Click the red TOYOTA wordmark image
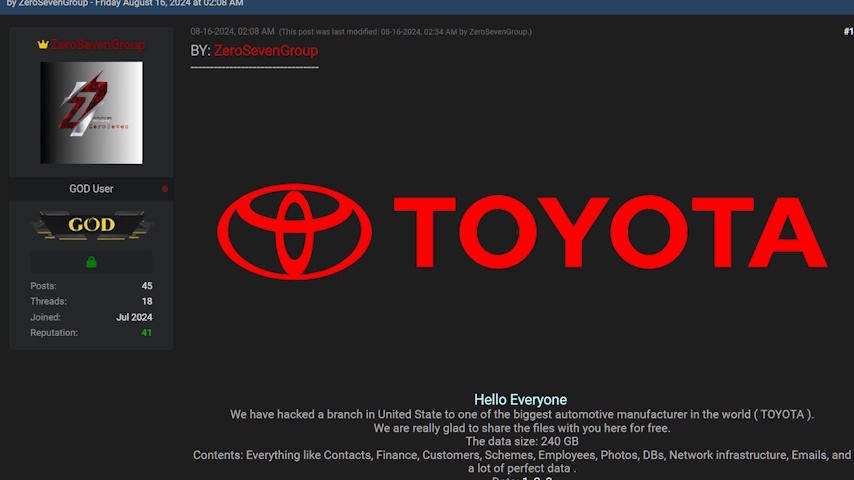Image resolution: width=854 pixels, height=480 pixels. pyautogui.click(x=611, y=233)
